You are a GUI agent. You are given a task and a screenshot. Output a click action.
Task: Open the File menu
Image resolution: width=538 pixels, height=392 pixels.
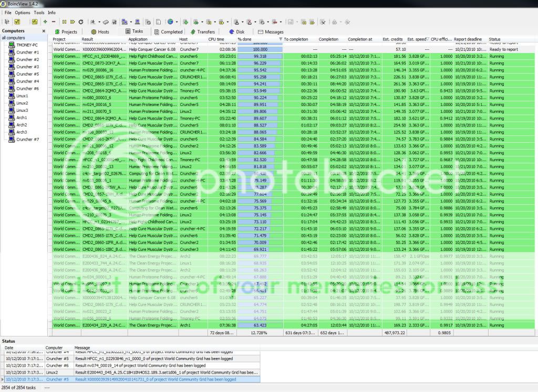point(8,13)
